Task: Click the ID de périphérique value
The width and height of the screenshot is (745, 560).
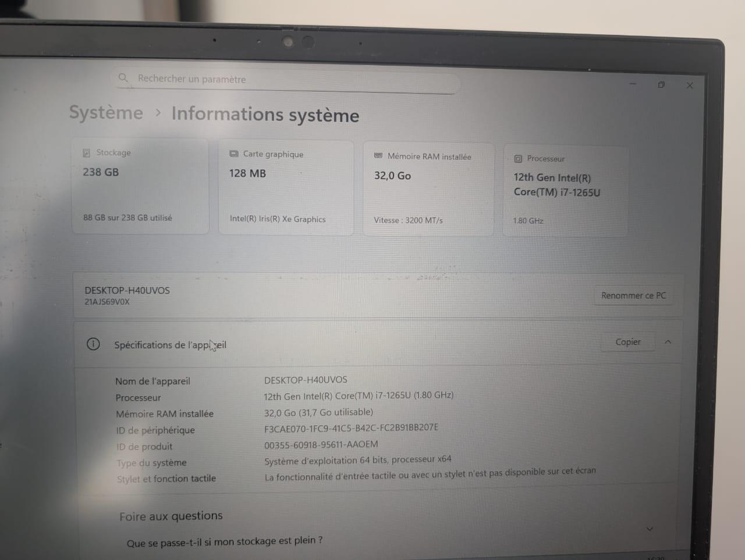Action: (352, 427)
